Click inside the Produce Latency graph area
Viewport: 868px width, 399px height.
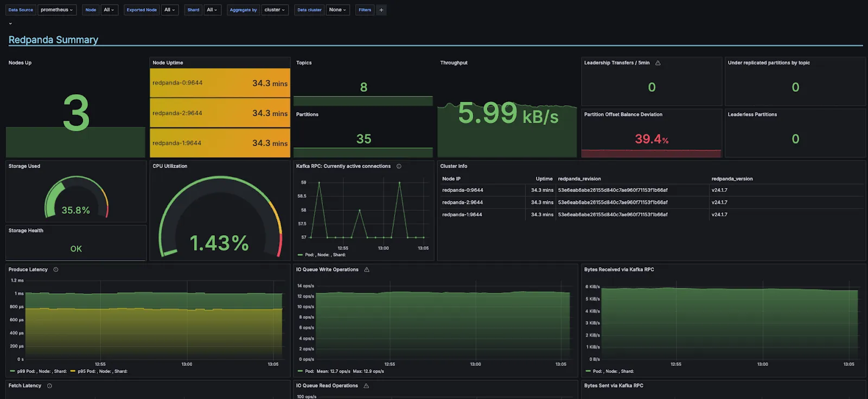click(155, 320)
